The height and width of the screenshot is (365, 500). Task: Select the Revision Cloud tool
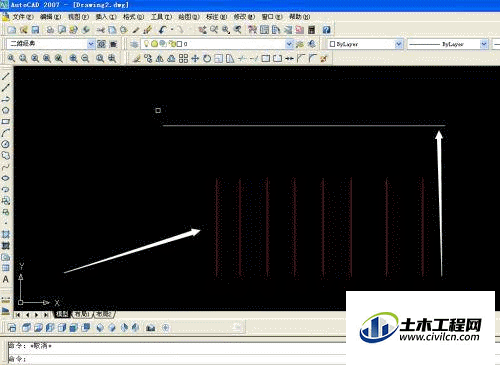click(x=6, y=156)
